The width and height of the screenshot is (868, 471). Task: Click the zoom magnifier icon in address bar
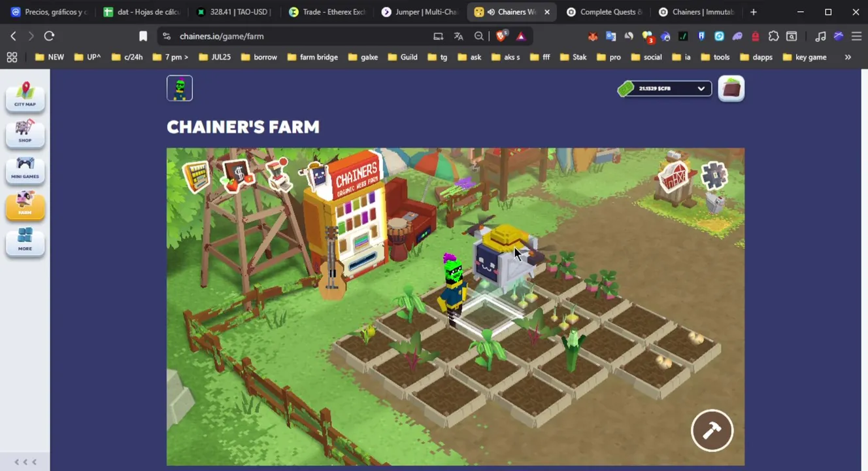(x=479, y=36)
